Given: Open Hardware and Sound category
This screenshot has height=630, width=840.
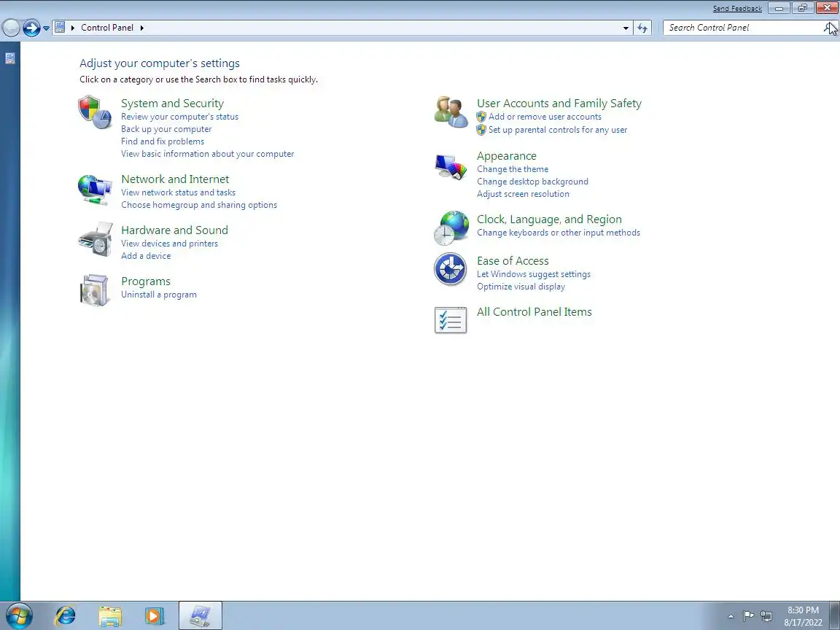Looking at the screenshot, I should tap(175, 230).
